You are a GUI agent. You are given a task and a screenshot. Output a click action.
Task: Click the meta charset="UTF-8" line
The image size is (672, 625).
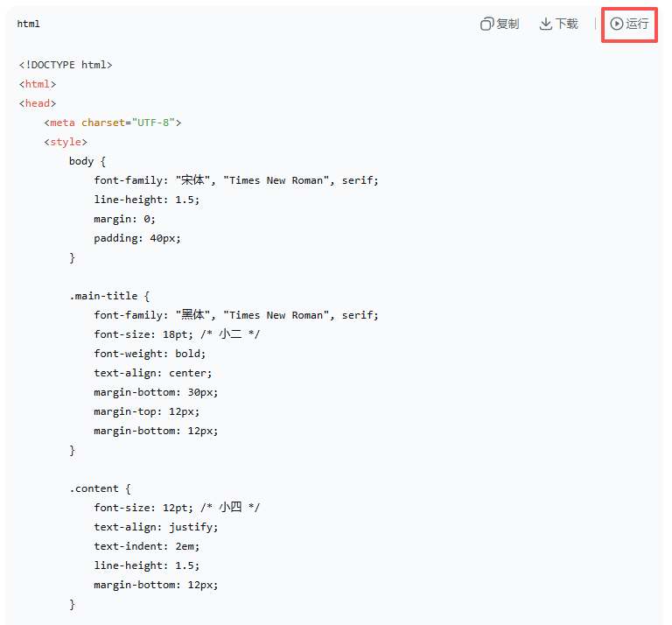coord(112,123)
